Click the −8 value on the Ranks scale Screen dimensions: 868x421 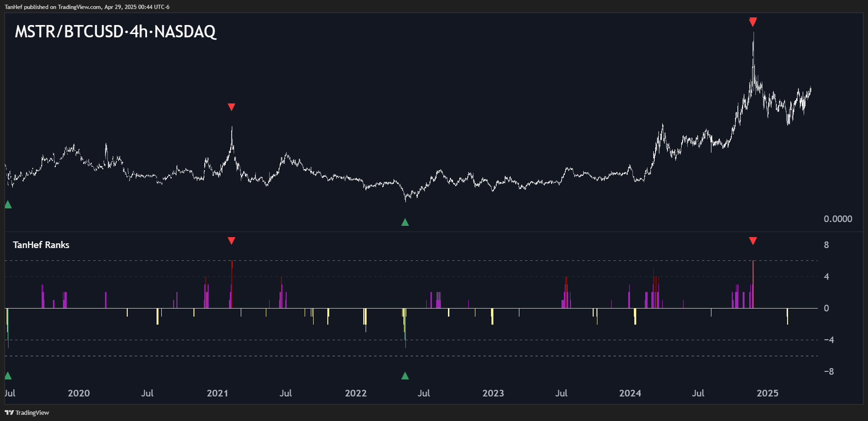tap(829, 371)
